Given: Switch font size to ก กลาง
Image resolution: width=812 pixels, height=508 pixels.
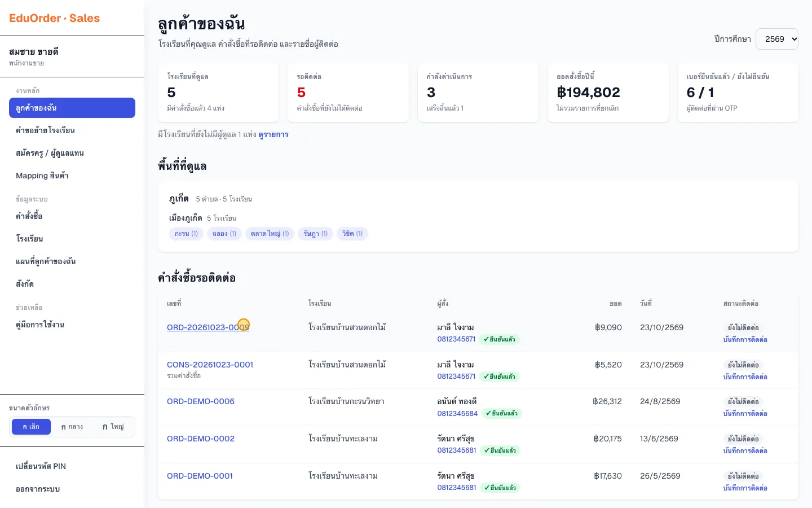Looking at the screenshot, I should [72, 427].
